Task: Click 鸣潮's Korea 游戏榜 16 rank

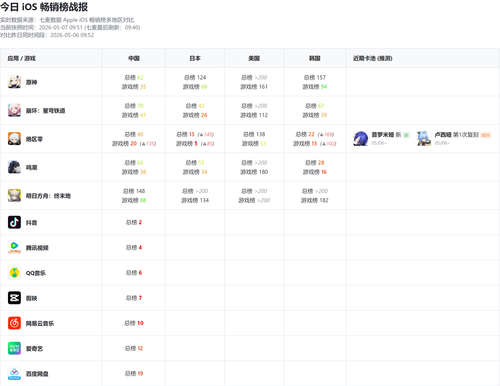Action: (x=315, y=172)
